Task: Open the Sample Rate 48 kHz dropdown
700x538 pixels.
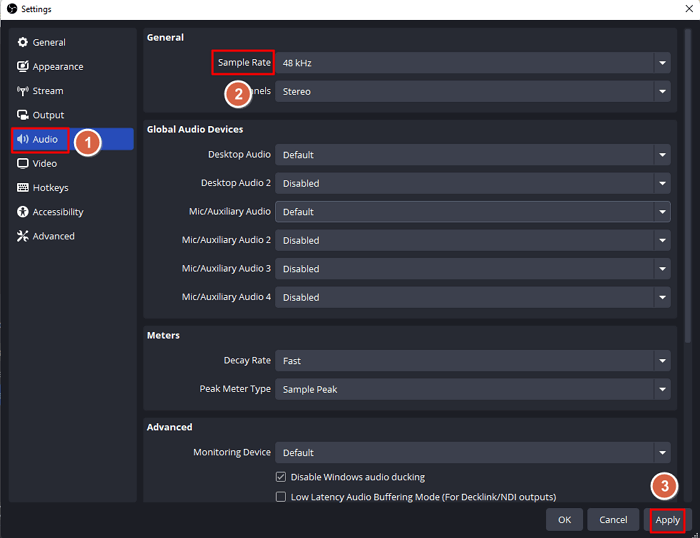Action: [x=473, y=63]
